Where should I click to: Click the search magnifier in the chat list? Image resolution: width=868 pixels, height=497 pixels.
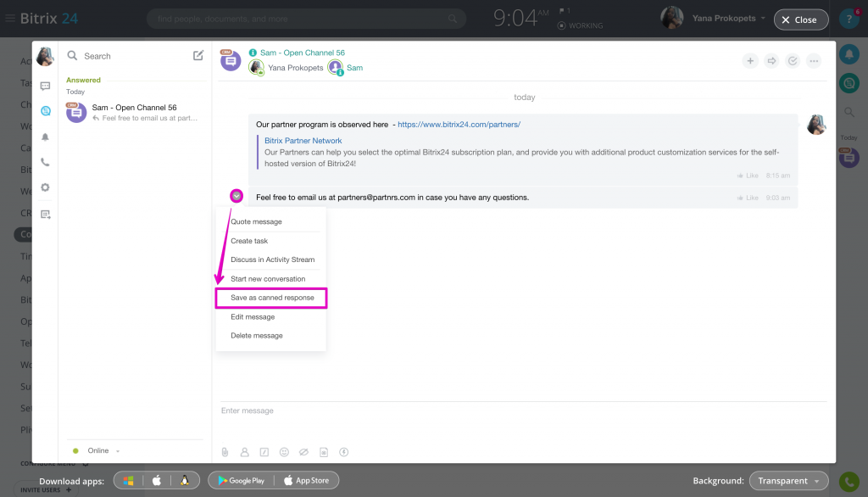click(72, 55)
